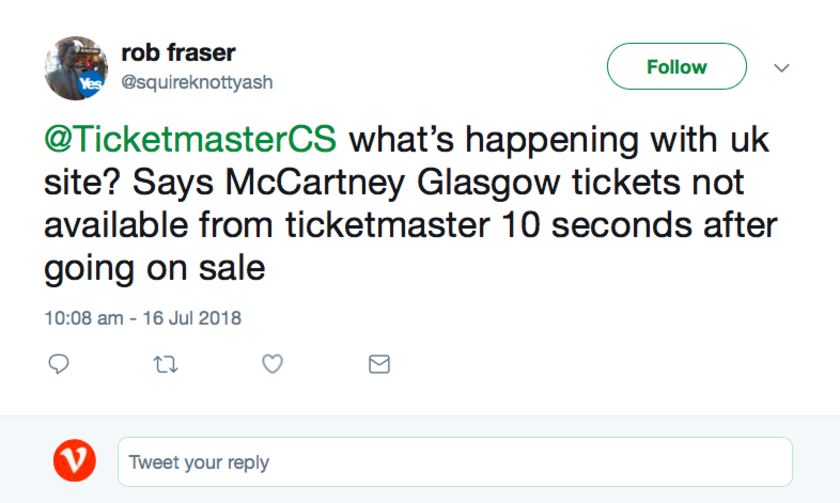Image resolution: width=840 pixels, height=503 pixels.
Task: Click the reply speech bubble icon
Action: point(58,364)
